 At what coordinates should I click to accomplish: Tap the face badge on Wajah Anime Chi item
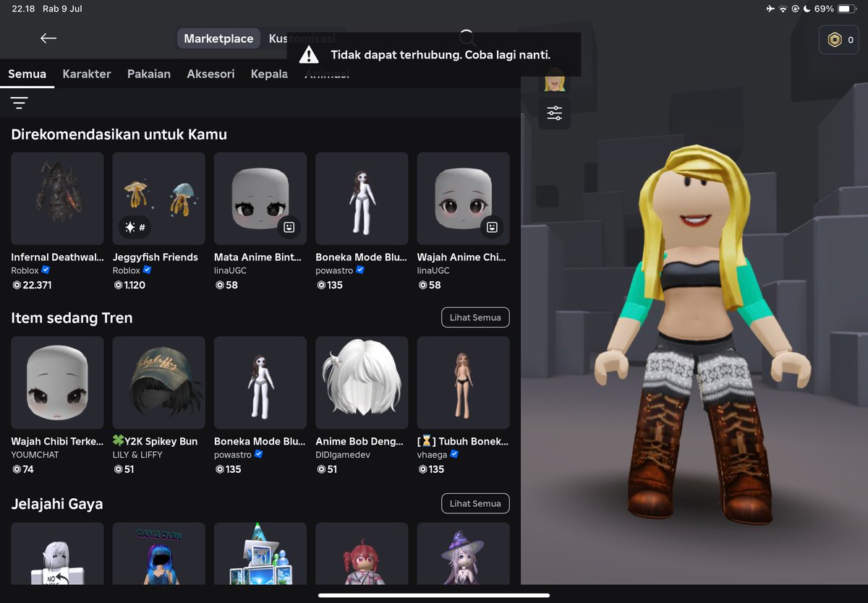(492, 227)
